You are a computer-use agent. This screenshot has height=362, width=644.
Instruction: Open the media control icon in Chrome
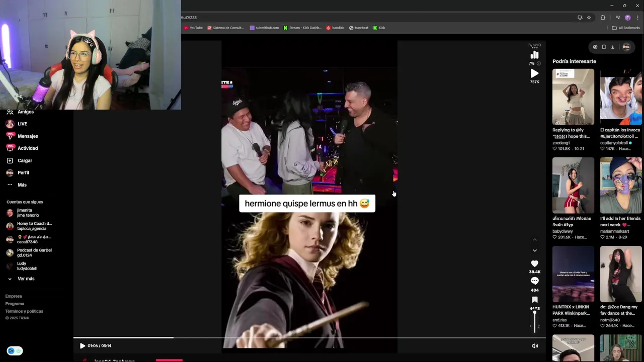(x=618, y=18)
